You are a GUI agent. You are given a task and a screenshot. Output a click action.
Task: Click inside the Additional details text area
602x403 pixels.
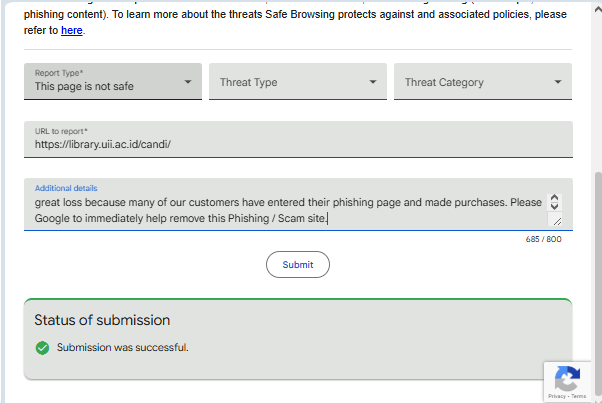pos(285,209)
